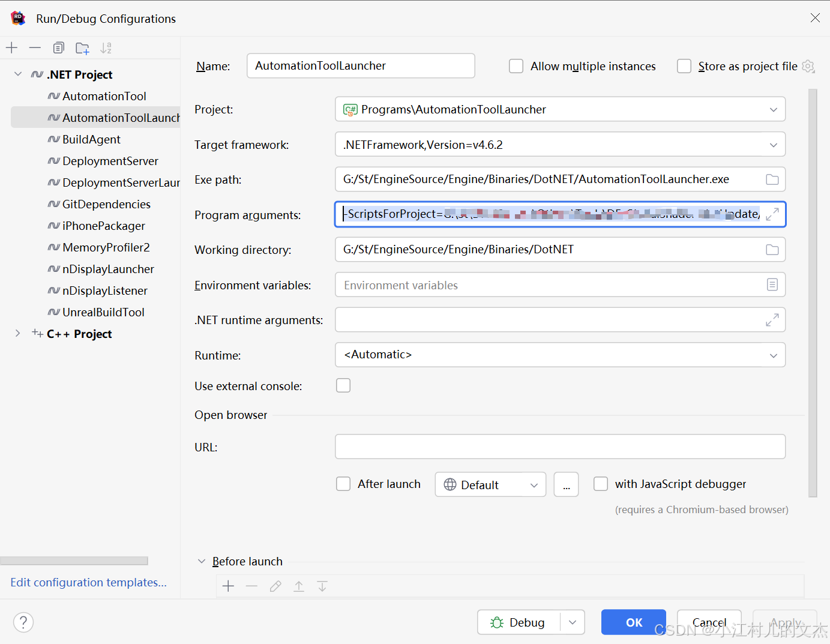Remove the selected configuration with the minus icon
The height and width of the screenshot is (644, 830).
point(35,48)
